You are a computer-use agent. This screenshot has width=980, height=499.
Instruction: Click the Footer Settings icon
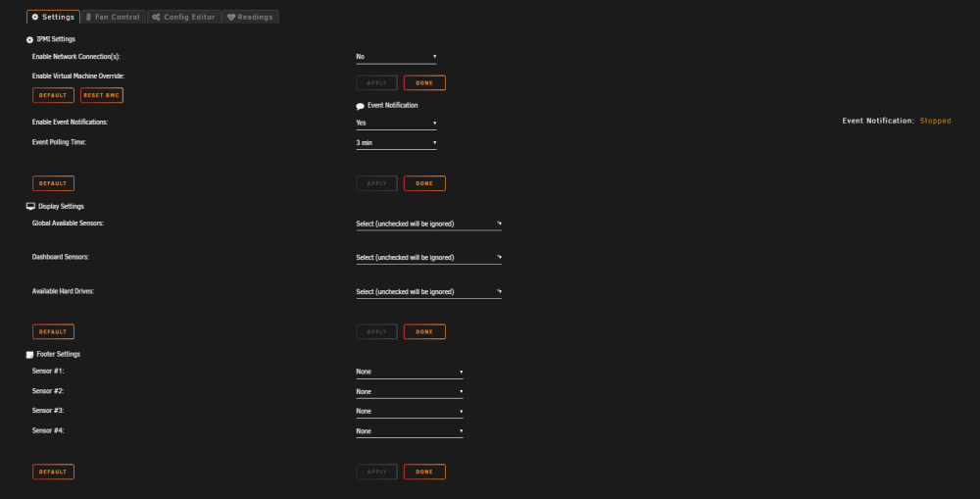point(29,355)
